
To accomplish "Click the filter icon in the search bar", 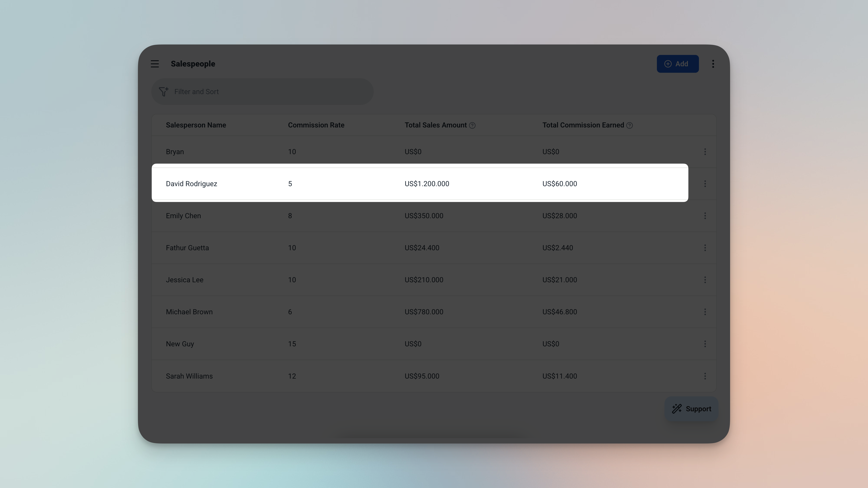I will click(164, 91).
